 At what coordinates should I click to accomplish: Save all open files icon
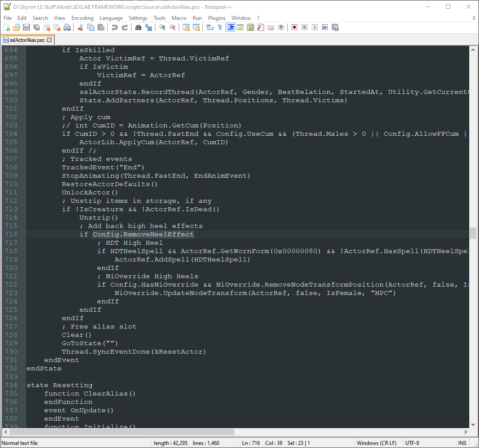(x=37, y=27)
